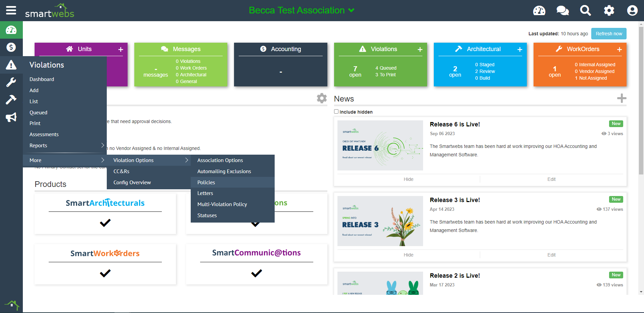The image size is (644, 313).
Task: Choose Add in the Violations menu
Action: [x=34, y=90]
